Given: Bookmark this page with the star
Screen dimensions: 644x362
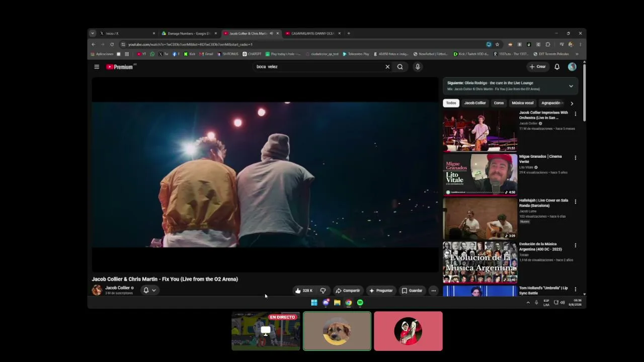Looking at the screenshot, I should (497, 44).
